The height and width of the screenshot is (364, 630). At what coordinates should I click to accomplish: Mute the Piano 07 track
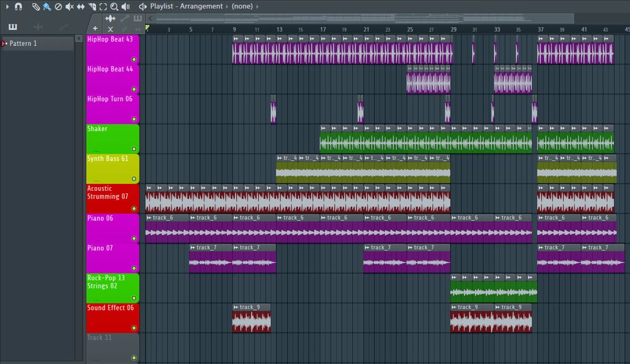(x=134, y=268)
